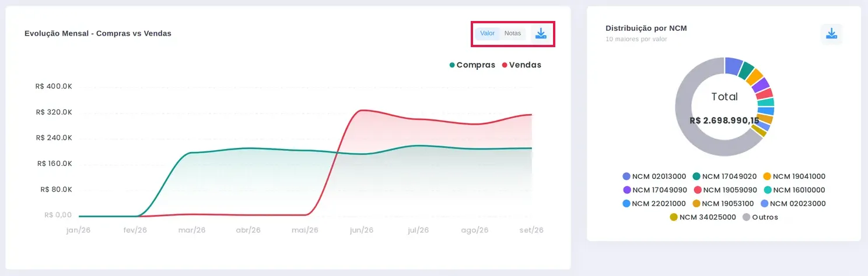
Task: Click the R$ 400.0K axis value
Action: (54, 86)
